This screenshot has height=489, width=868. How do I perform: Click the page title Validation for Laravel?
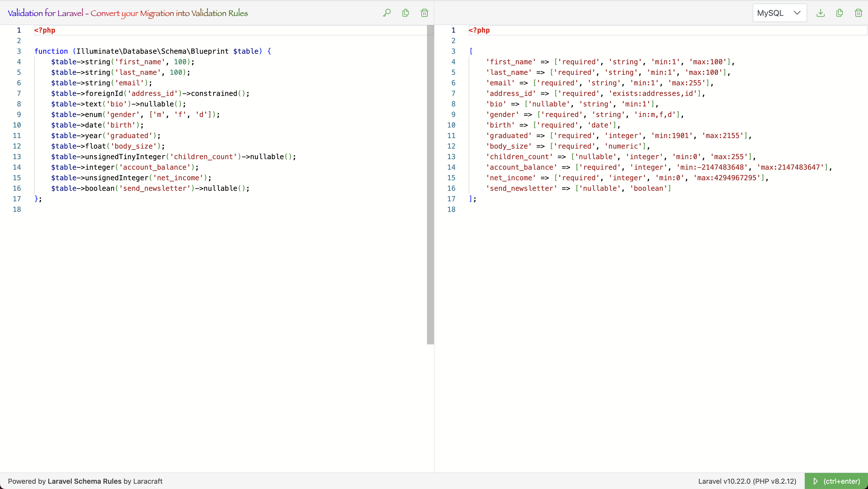128,13
